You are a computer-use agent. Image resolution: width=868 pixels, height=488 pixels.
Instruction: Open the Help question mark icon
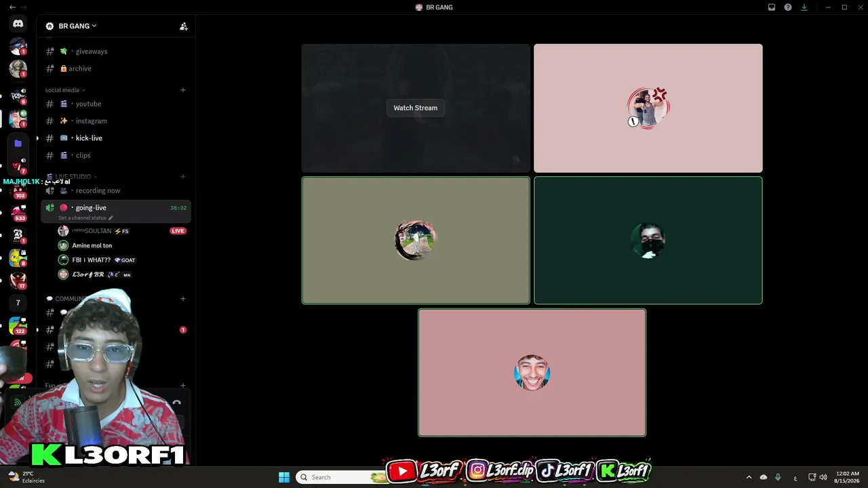click(x=788, y=7)
